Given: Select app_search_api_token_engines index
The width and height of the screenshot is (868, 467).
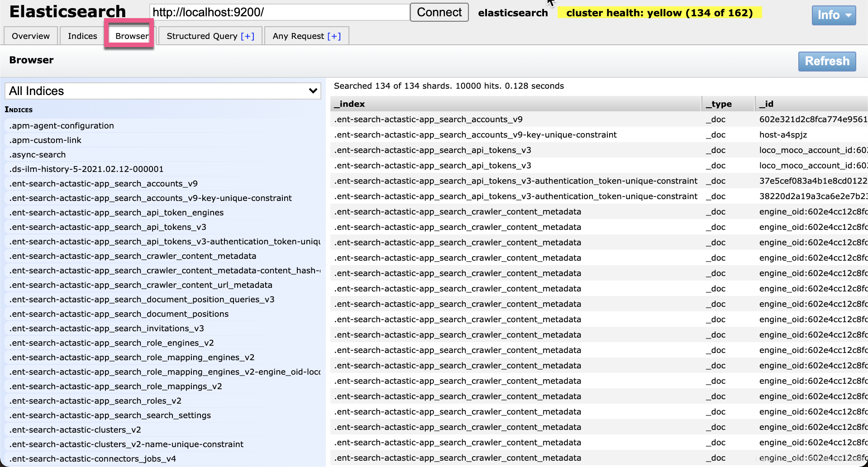Looking at the screenshot, I should click(163, 213).
